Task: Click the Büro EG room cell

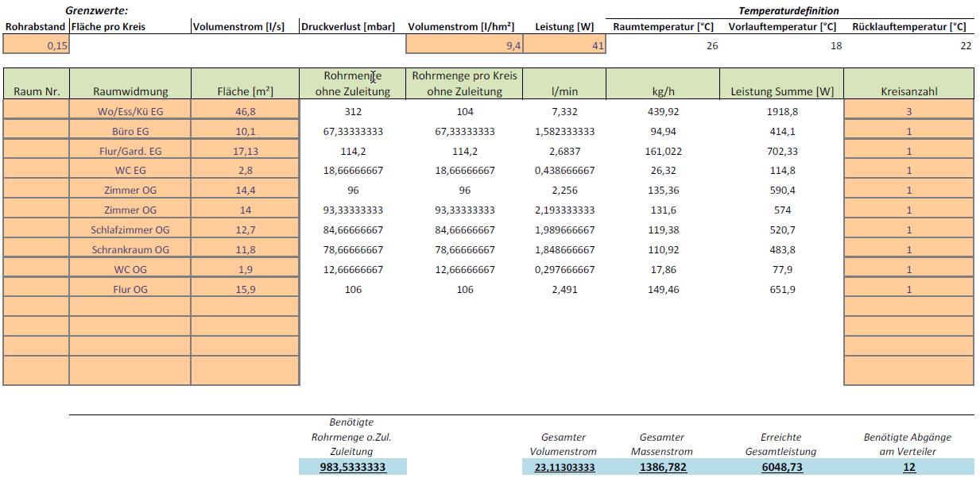Action: tap(130, 131)
